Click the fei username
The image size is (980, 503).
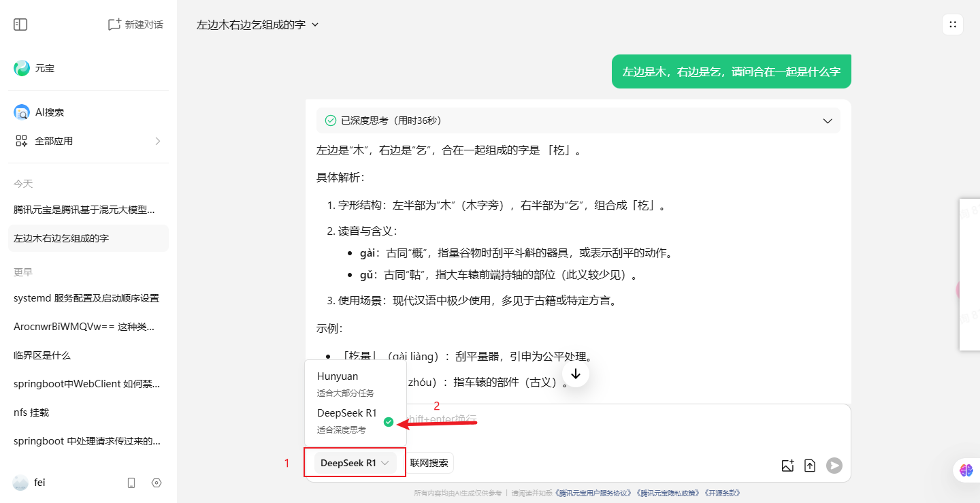point(39,483)
